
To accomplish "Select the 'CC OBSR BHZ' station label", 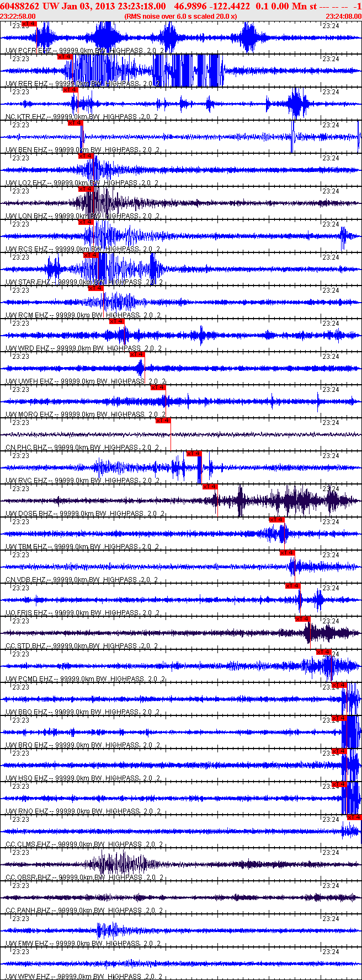I will coord(29,877).
